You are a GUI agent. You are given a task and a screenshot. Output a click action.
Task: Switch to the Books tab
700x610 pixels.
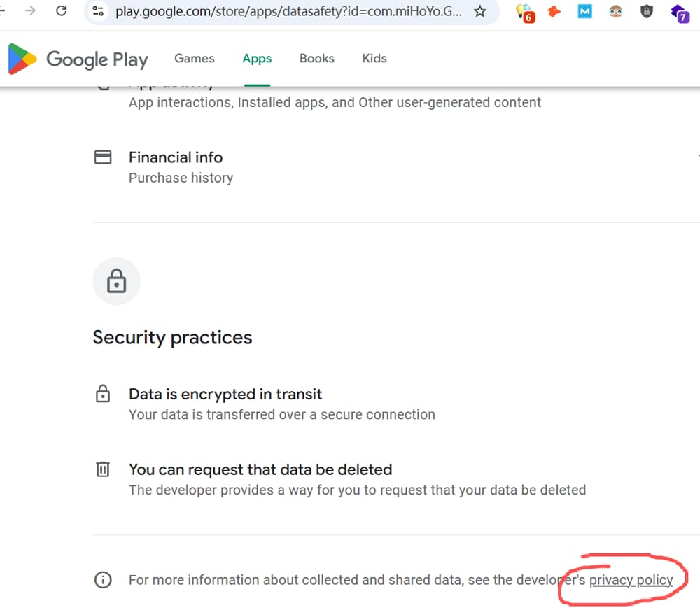317,59
